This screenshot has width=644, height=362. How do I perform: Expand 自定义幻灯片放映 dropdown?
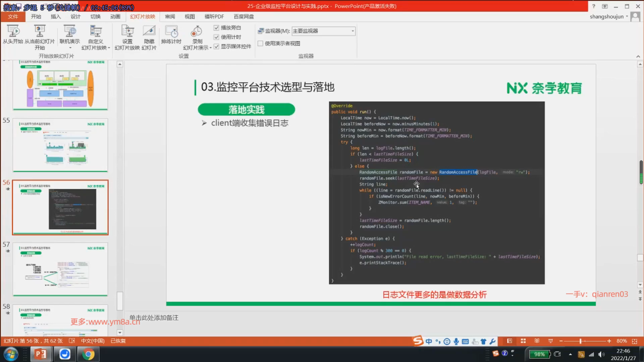point(109,48)
